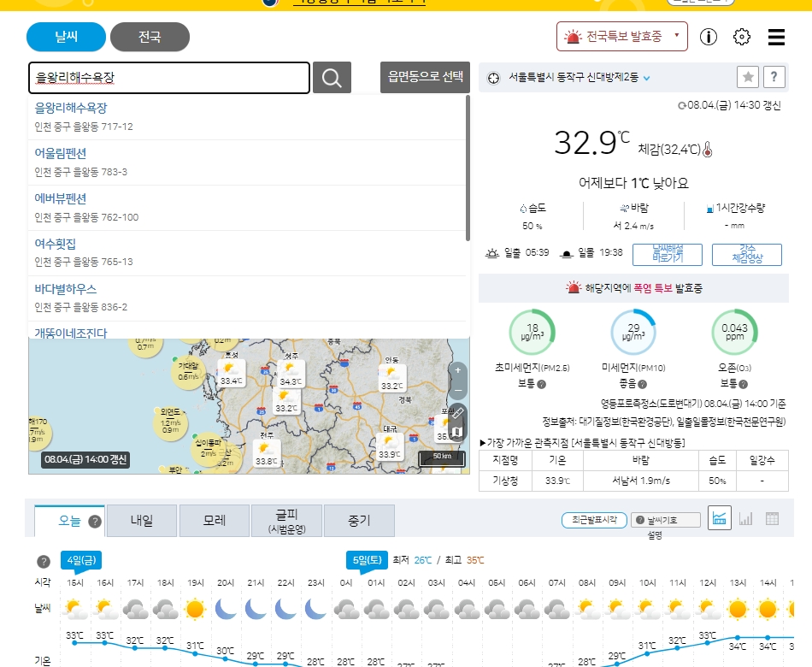The width and height of the screenshot is (812, 667).
Task: Click the question mark help icon
Action: (774, 77)
